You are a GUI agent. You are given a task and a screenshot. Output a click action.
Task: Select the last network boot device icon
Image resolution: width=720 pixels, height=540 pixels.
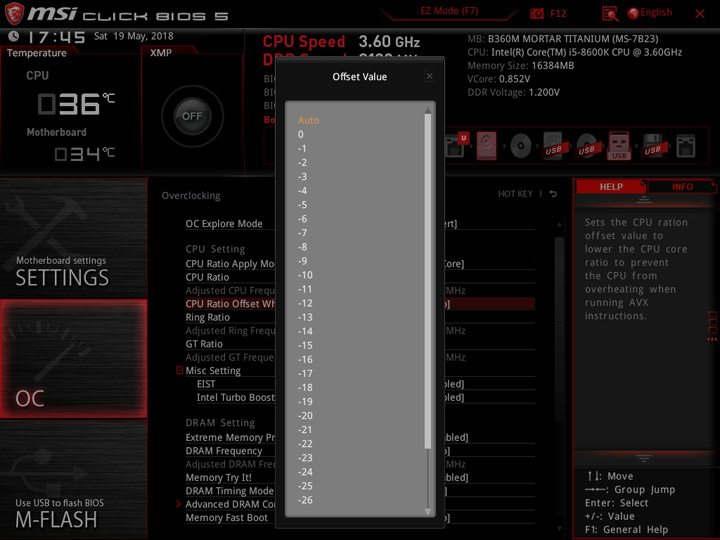coord(686,146)
